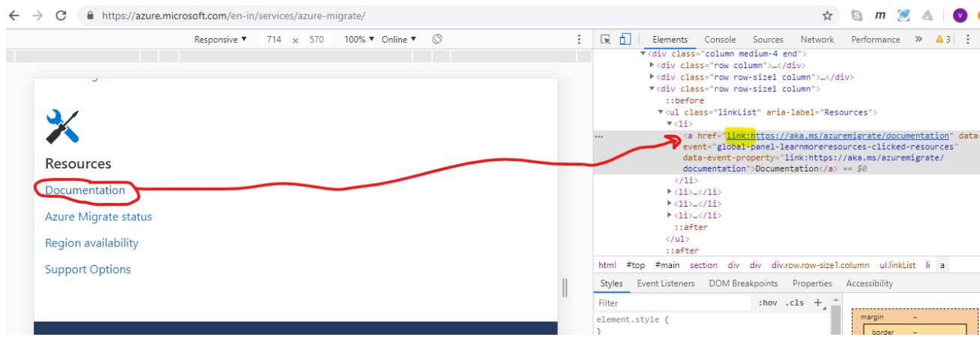Click the Resources heading
The image size is (980, 337).
click(x=78, y=163)
